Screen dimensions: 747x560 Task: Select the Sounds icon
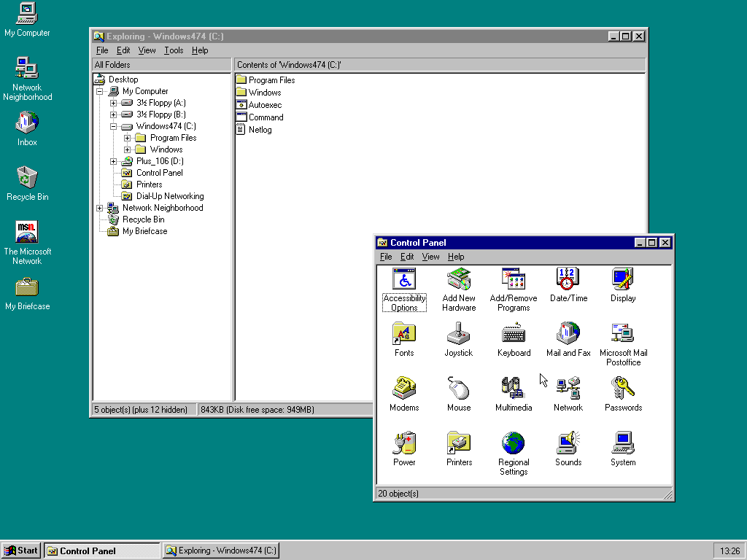tap(568, 443)
